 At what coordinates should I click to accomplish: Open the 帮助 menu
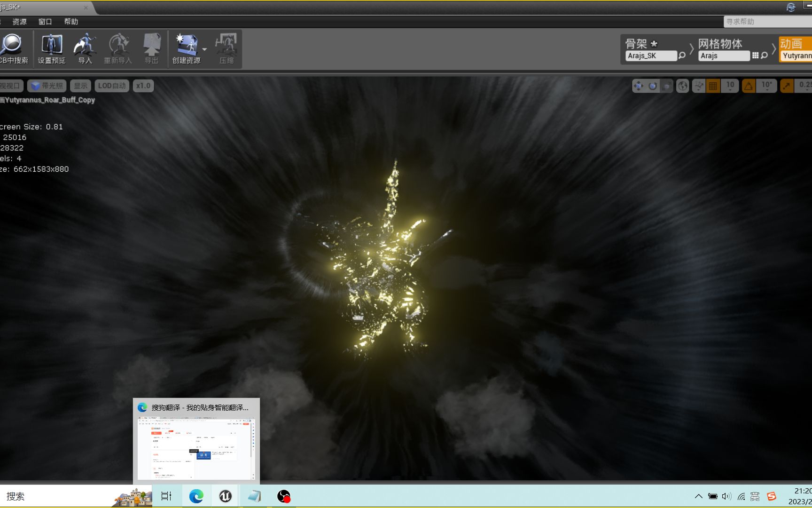(x=71, y=22)
